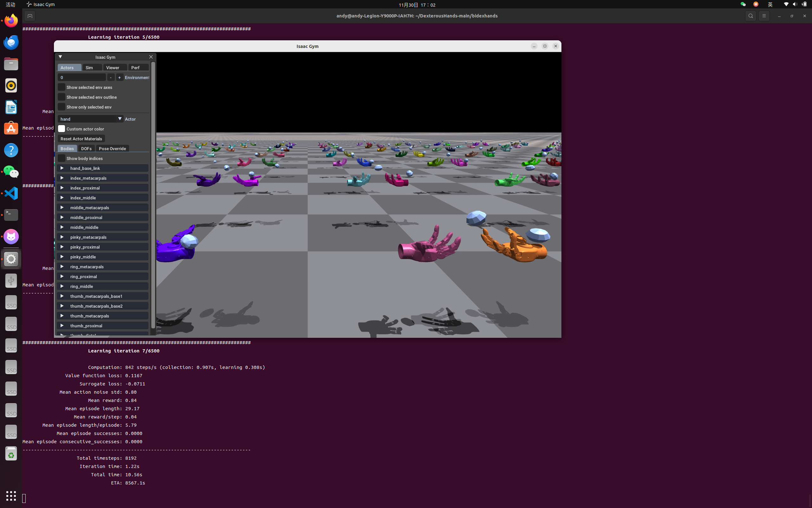Show all applications grid

11,496
